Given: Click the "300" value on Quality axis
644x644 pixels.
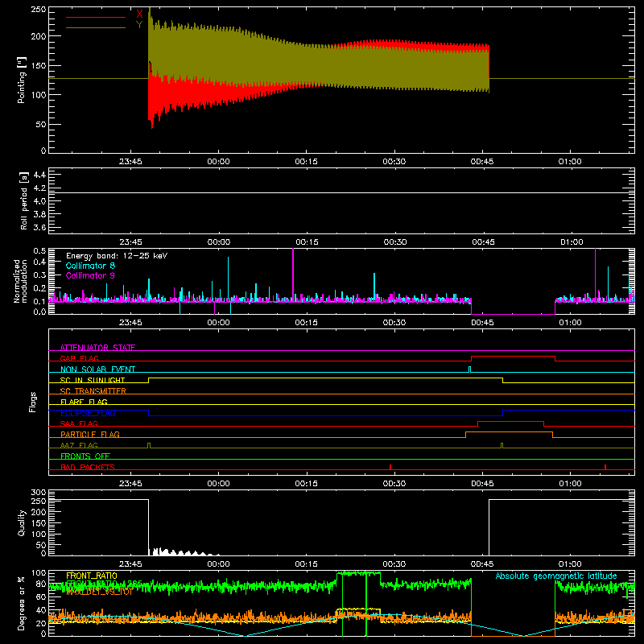Looking at the screenshot, I should click(39, 493).
